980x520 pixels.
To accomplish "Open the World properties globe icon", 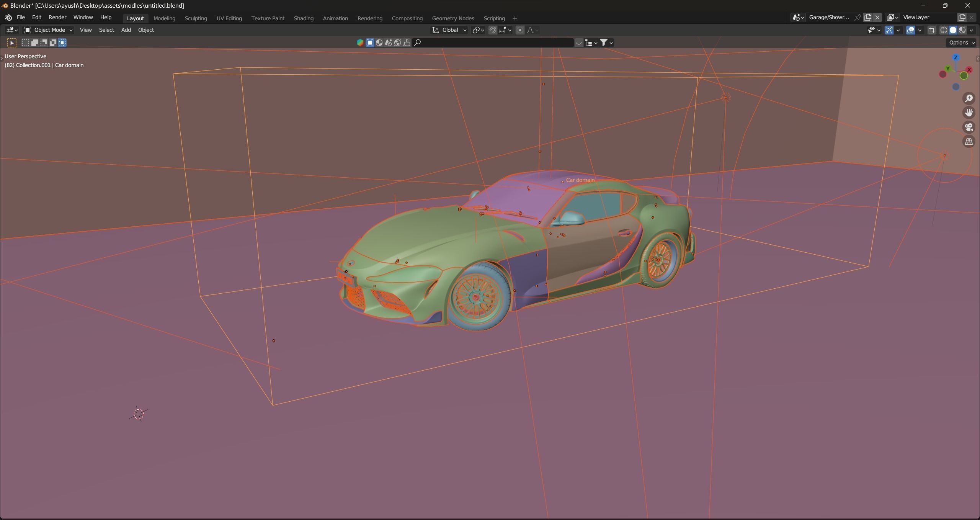I will [397, 43].
